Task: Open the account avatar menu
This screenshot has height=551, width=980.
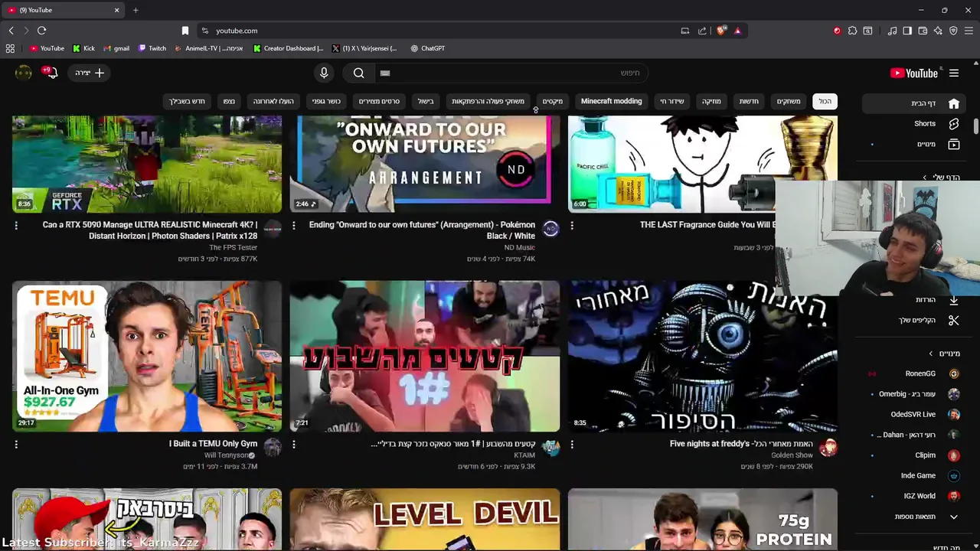Action: [24, 73]
